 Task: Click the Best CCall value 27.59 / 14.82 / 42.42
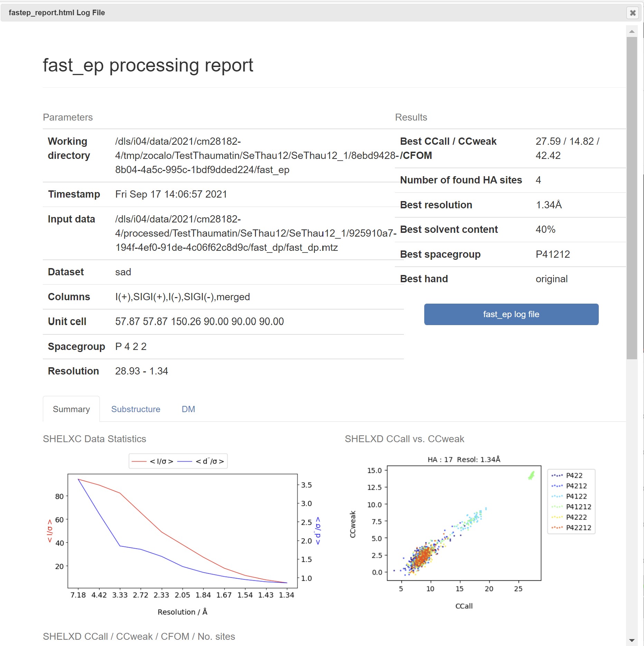[567, 148]
